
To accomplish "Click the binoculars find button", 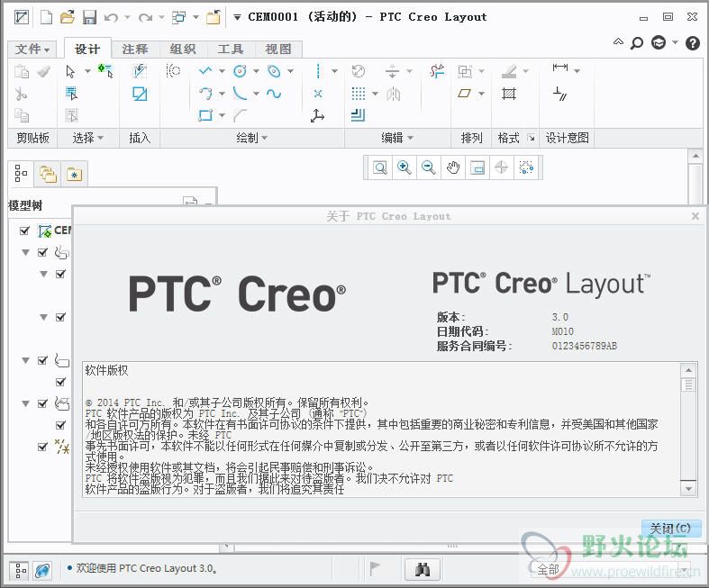I will tap(423, 568).
